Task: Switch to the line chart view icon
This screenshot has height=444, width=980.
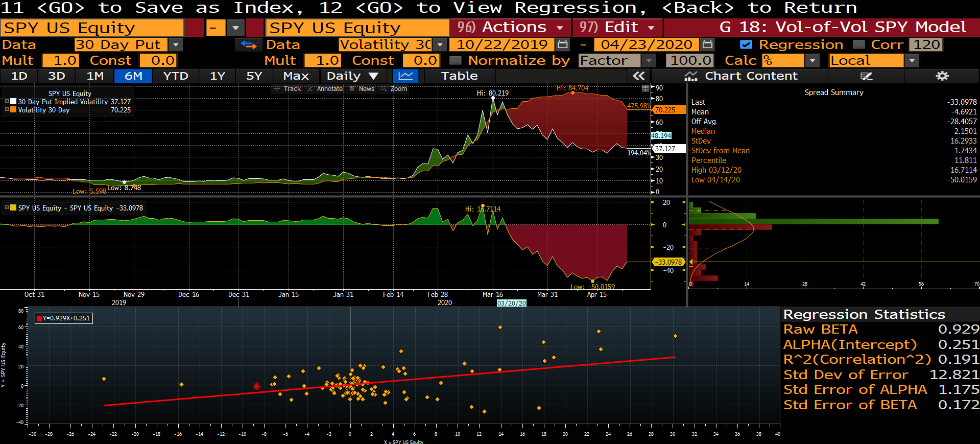Action: pos(406,76)
